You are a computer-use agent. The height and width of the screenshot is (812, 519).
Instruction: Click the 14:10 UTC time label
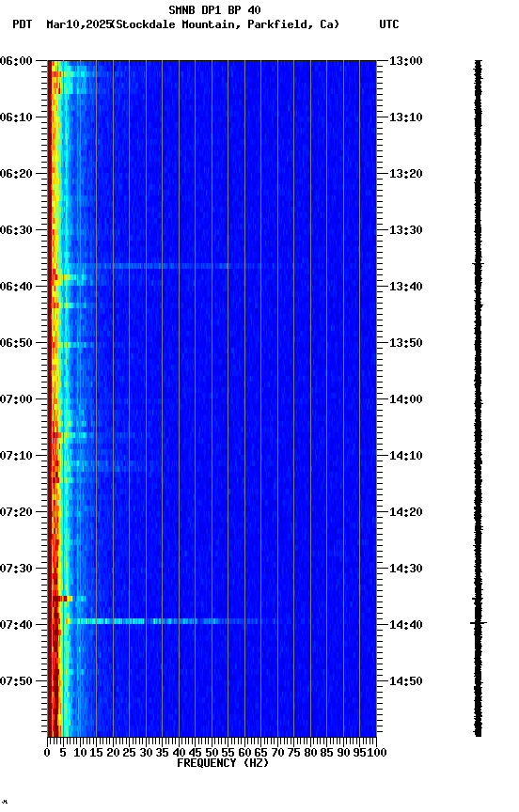coord(406,456)
